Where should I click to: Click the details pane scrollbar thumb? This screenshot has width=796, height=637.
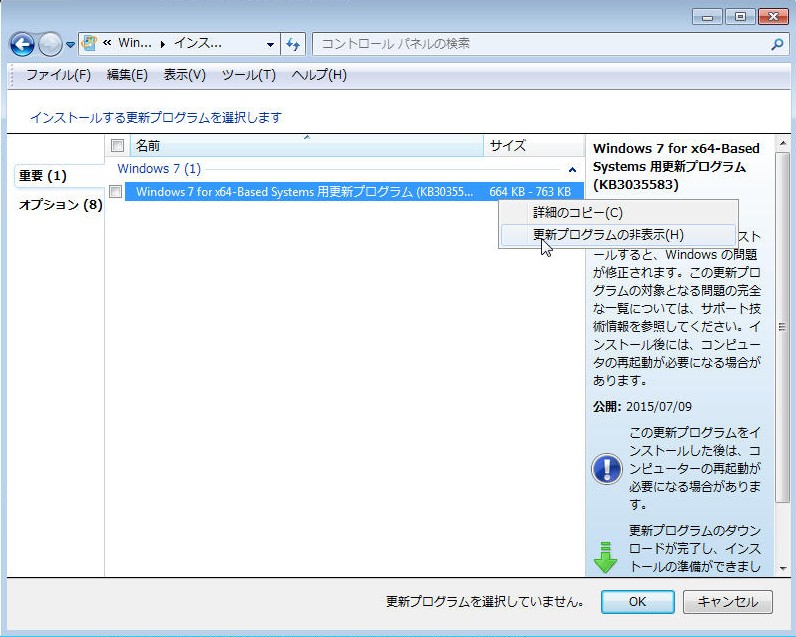pyautogui.click(x=782, y=327)
